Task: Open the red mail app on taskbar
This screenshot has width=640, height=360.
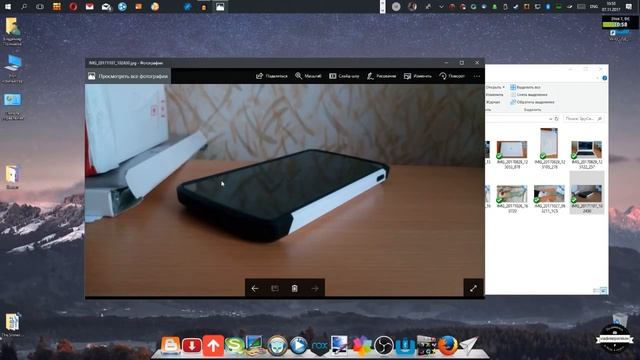Action: [x=89, y=7]
